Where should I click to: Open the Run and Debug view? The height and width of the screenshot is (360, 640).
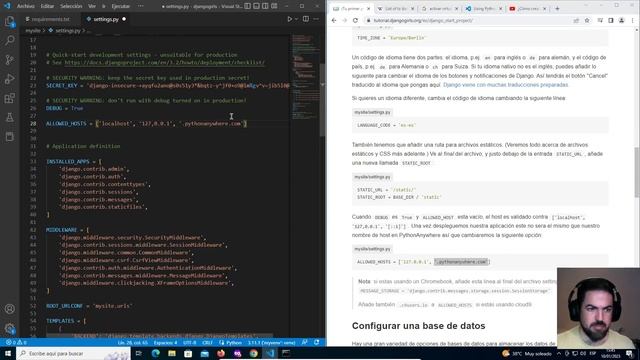[9, 79]
